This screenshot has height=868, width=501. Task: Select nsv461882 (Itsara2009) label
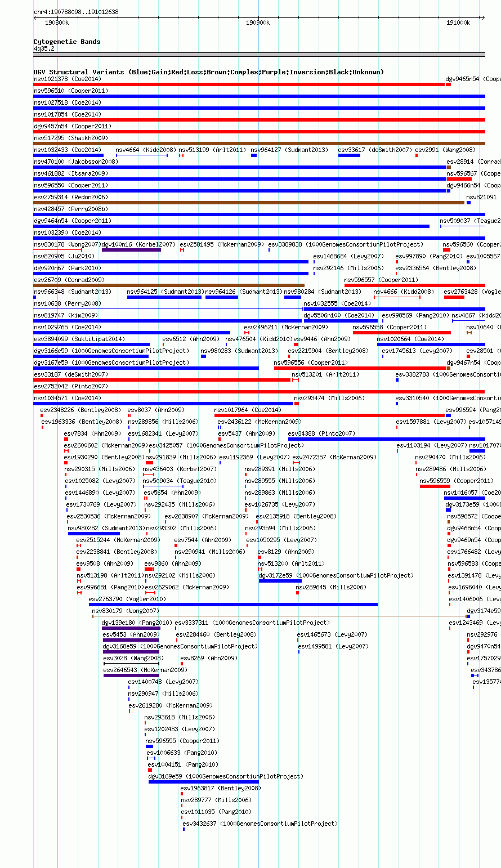[x=71, y=173]
